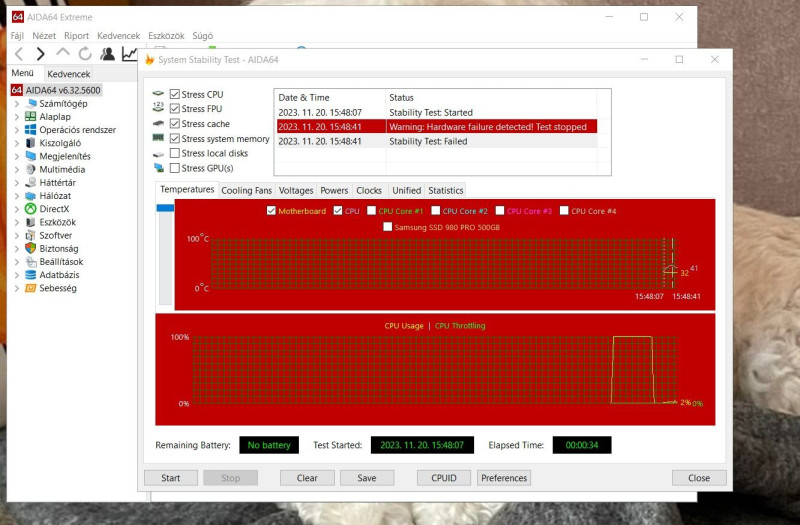Click the Multimédia speaker icon

pyautogui.click(x=31, y=169)
